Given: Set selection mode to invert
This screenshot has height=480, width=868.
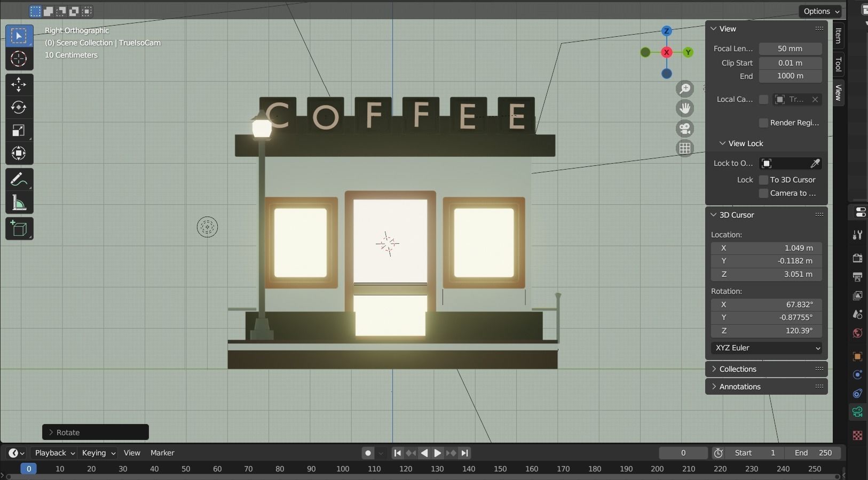Looking at the screenshot, I should [74, 11].
